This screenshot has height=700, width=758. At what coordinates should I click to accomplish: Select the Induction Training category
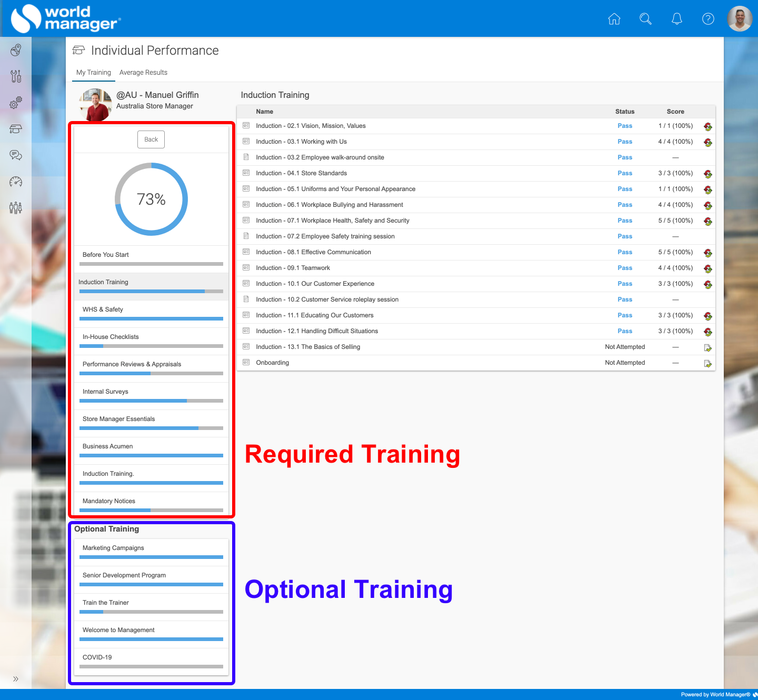(151, 286)
